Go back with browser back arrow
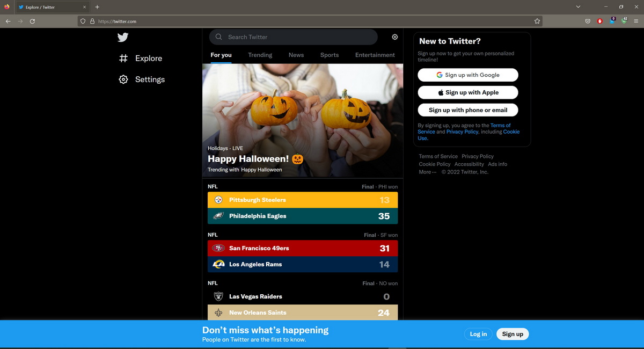This screenshot has width=644, height=349. pos(8,21)
